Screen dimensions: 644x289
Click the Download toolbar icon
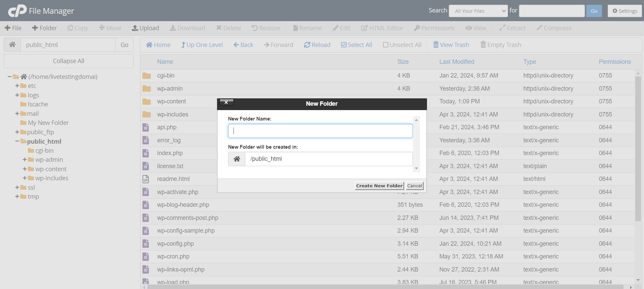tap(173, 28)
